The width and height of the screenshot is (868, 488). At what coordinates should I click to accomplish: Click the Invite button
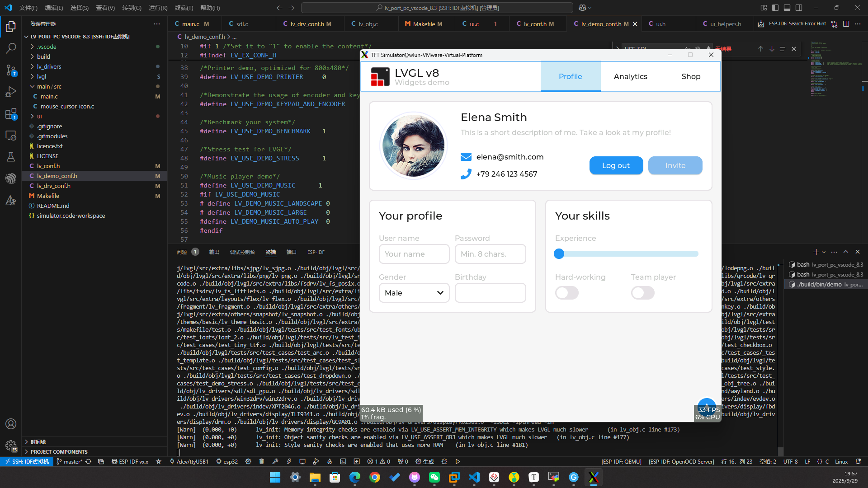click(x=675, y=165)
